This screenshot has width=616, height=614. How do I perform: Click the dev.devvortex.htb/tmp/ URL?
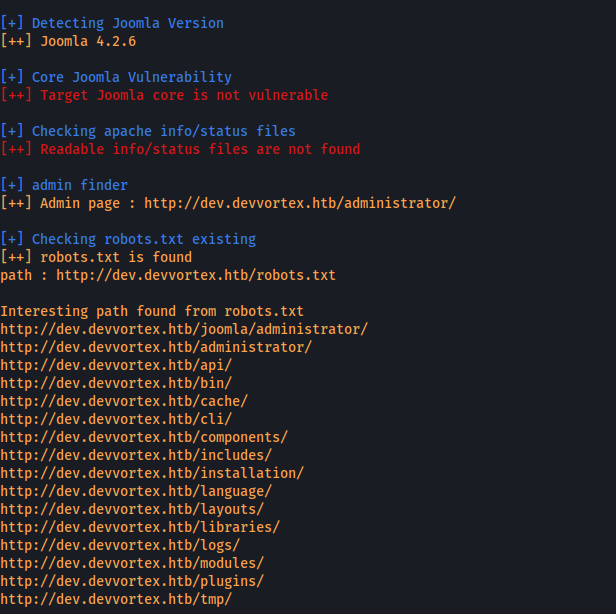(x=116, y=599)
